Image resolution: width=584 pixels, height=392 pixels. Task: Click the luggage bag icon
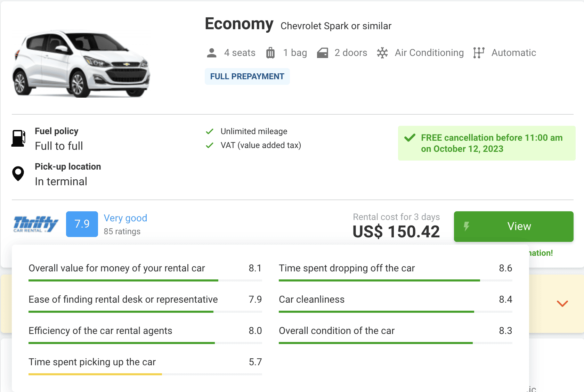click(270, 53)
